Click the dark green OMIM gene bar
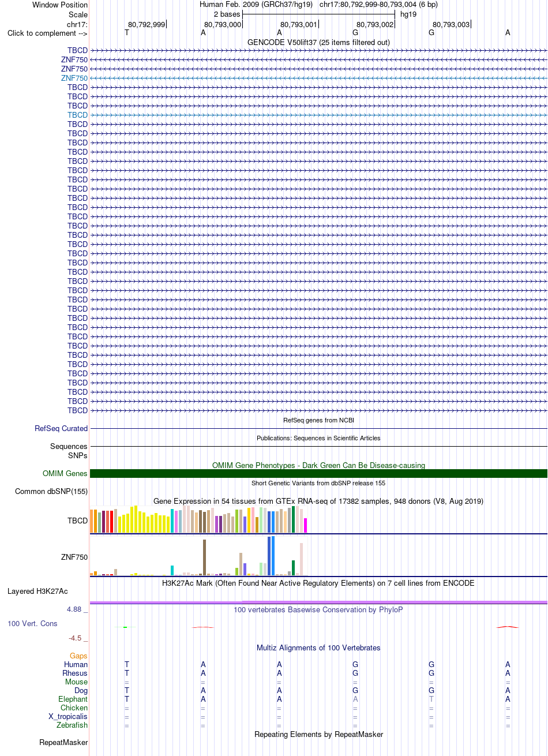The height and width of the screenshot is (756, 548). [318, 474]
